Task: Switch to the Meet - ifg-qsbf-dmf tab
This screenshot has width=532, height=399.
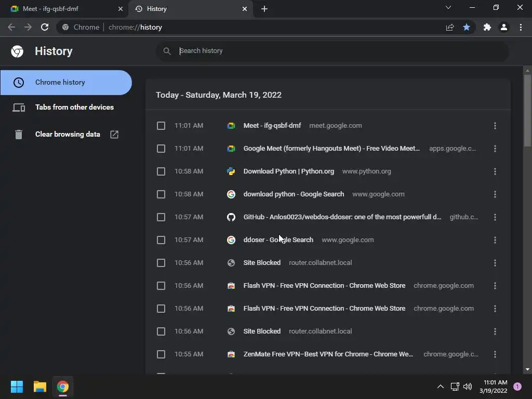Action: click(x=64, y=9)
